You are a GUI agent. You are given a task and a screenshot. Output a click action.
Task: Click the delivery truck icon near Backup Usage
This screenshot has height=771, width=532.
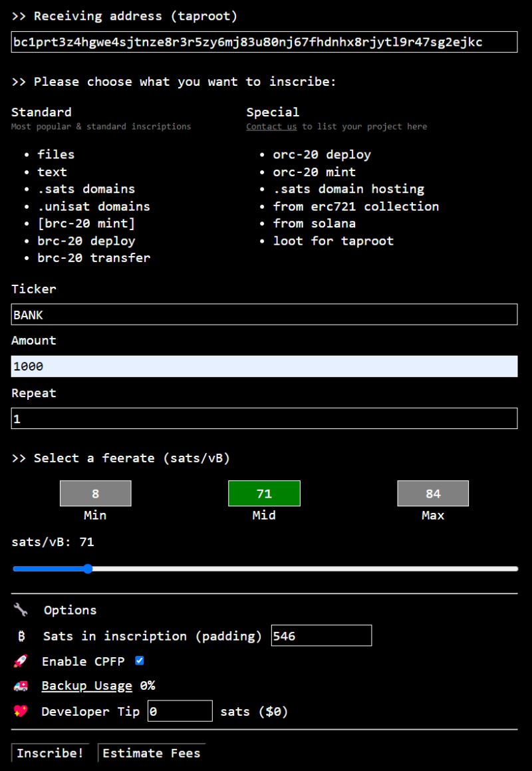(20, 686)
